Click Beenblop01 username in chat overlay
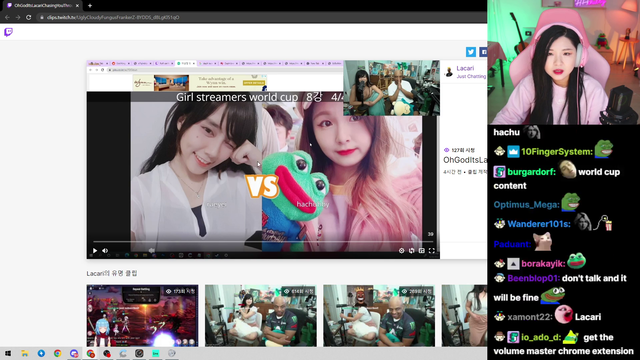This screenshot has width=640, height=360. [x=533, y=278]
